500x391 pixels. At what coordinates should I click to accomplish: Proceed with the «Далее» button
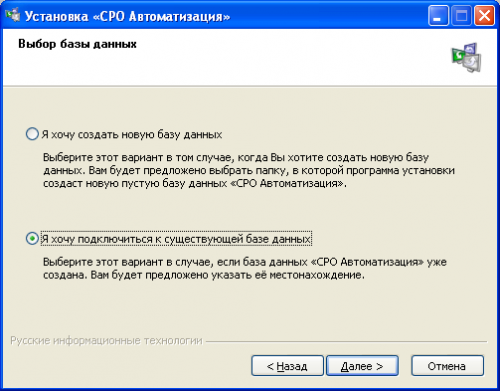[x=362, y=366]
